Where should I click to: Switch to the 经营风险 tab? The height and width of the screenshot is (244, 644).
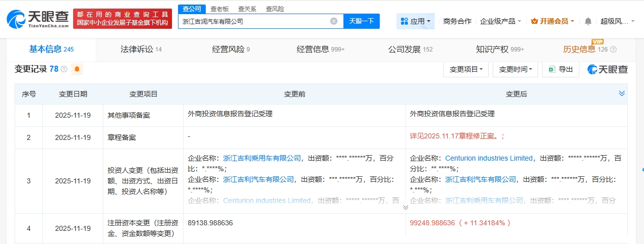pos(230,50)
